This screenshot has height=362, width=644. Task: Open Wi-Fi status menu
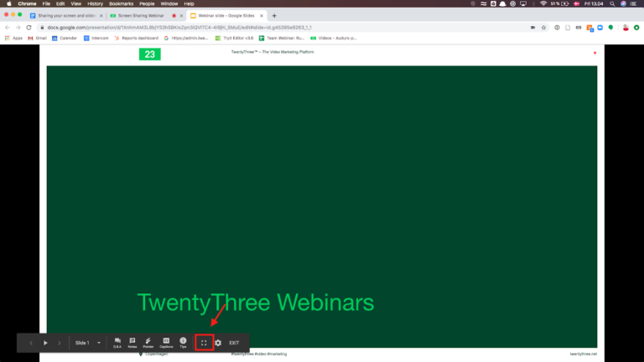pyautogui.click(x=543, y=3)
